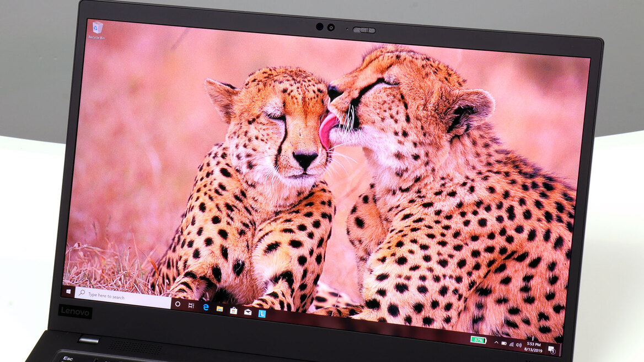The height and width of the screenshot is (362, 644).
Task: Open the Action Center notifications icon
Action: (551, 350)
